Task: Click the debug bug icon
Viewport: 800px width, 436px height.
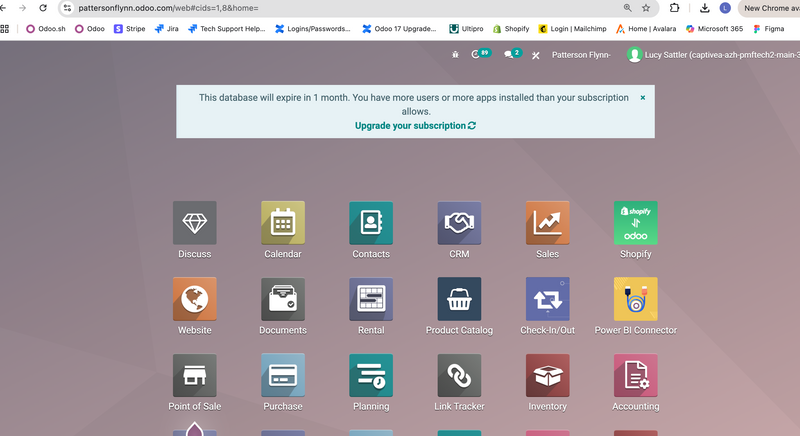Action: pyautogui.click(x=455, y=55)
